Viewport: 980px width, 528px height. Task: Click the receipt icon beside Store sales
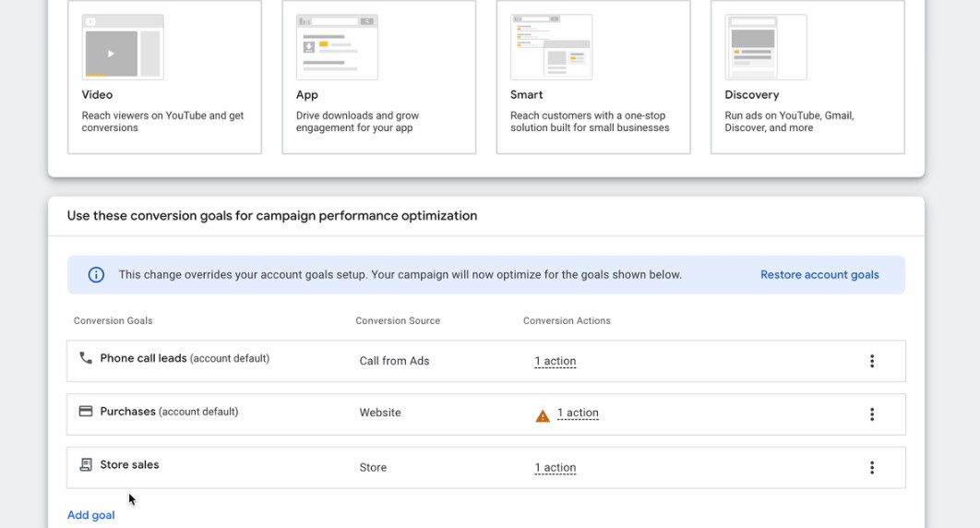(86, 465)
